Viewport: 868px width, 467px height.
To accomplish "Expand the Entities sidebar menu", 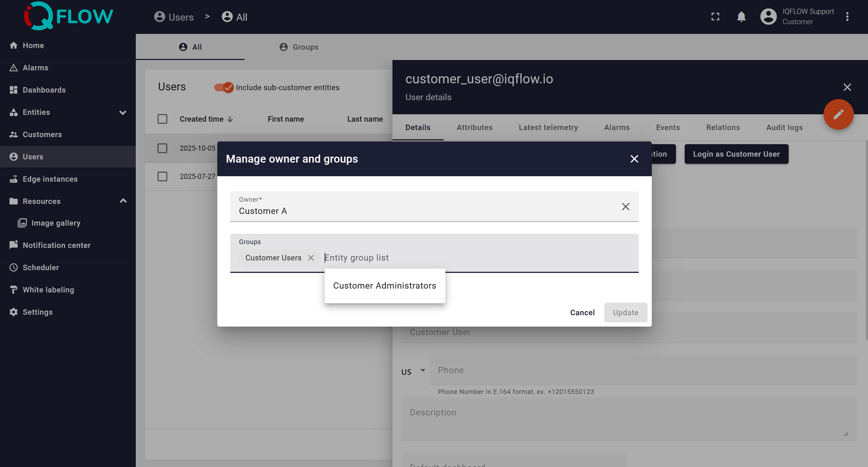I will (123, 112).
